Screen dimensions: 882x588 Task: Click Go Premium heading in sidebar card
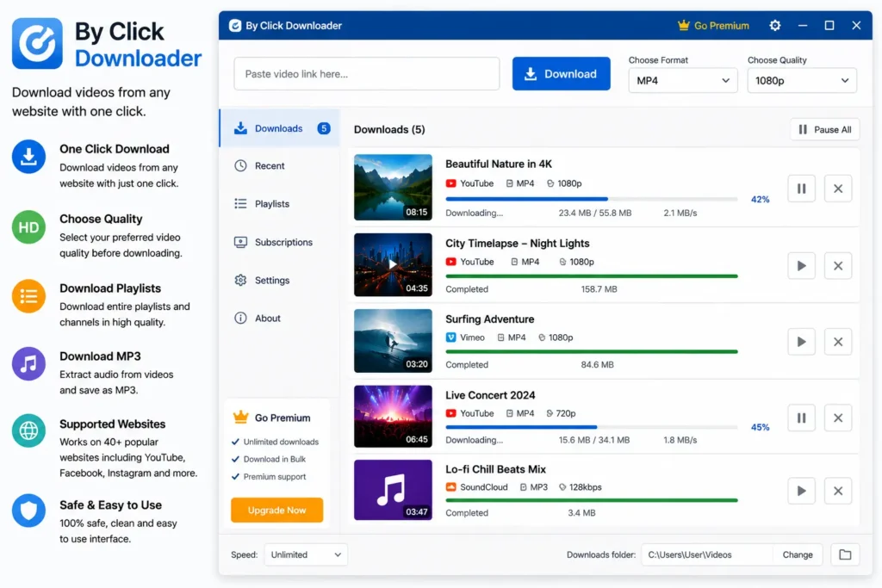283,418
